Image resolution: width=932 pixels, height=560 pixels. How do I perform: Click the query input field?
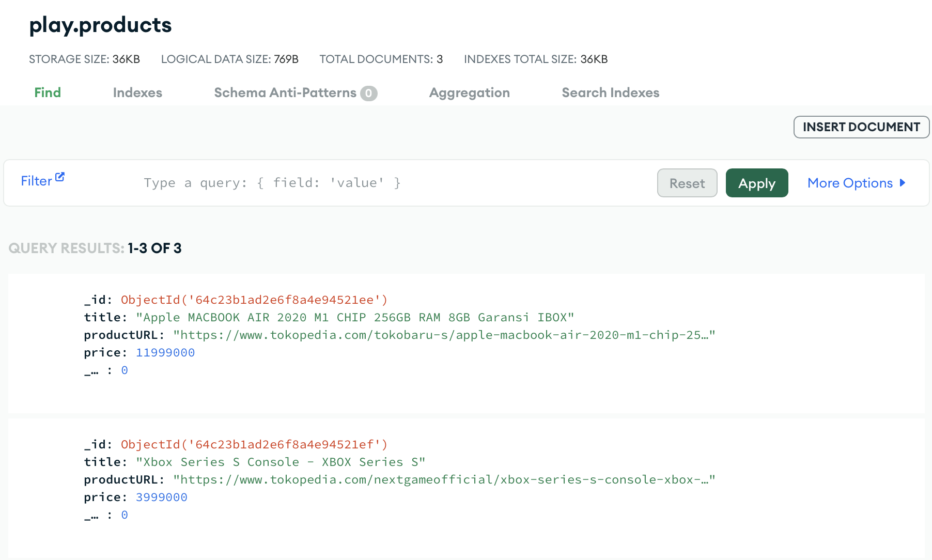pos(310,182)
